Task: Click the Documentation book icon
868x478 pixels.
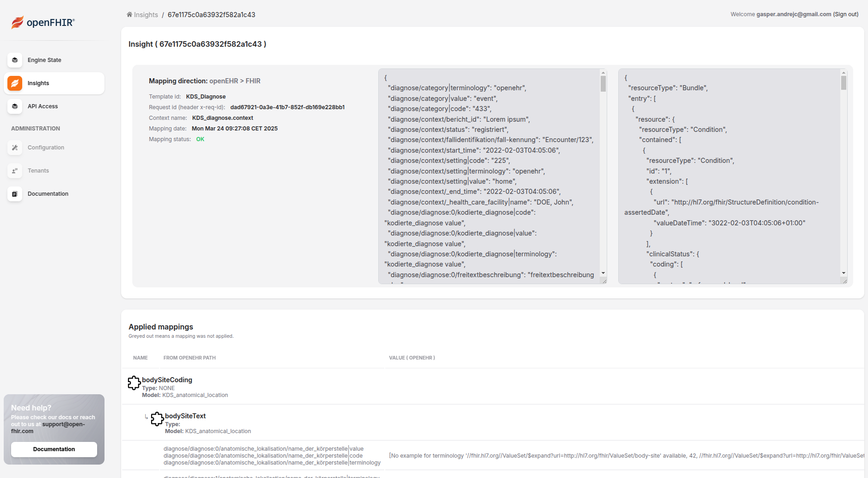Action: click(x=15, y=194)
